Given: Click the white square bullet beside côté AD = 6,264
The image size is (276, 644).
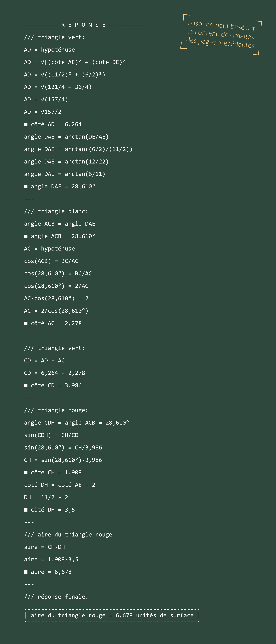Looking at the screenshot, I should [x=26, y=124].
